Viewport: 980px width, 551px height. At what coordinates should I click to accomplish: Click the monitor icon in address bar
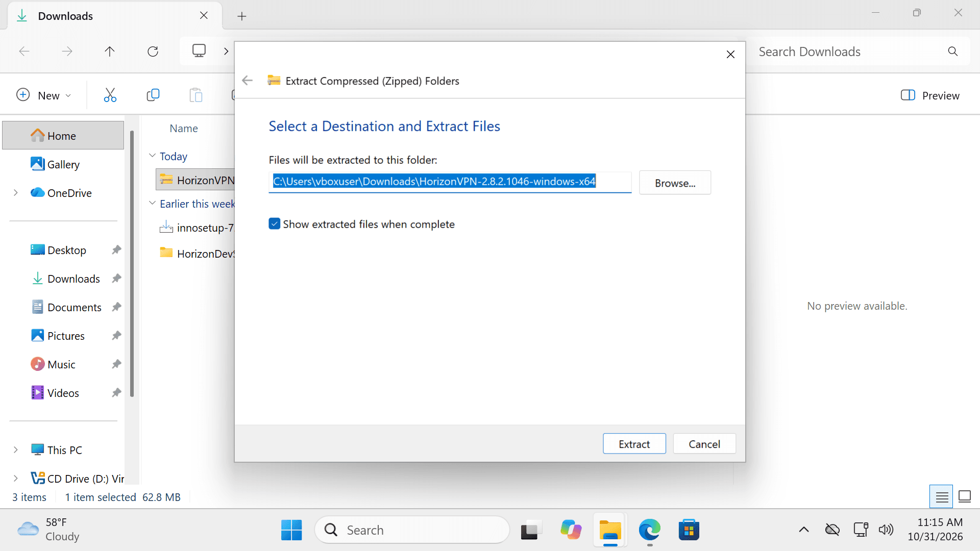click(x=199, y=51)
